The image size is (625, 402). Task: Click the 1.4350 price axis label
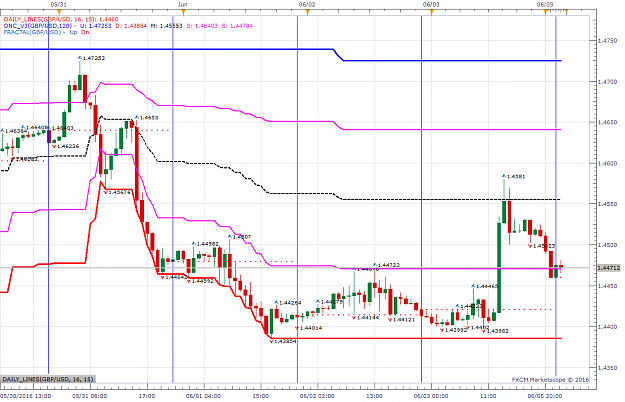pyautogui.click(x=608, y=368)
